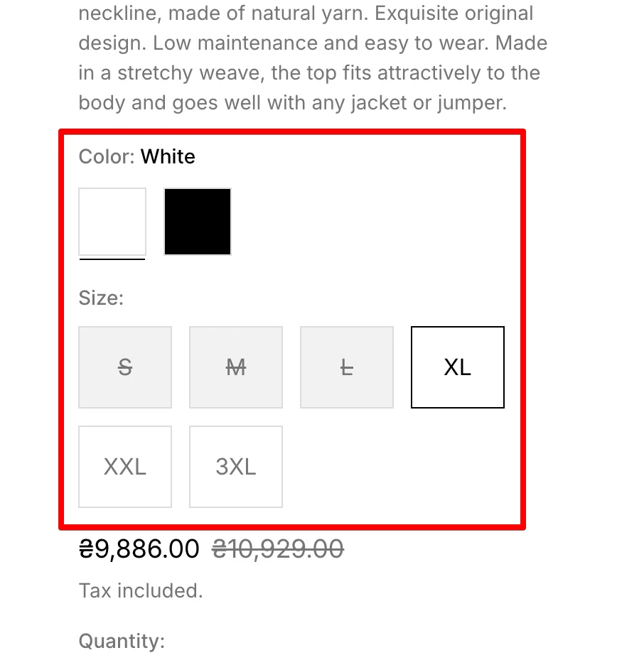Click the 'made of natural yarn' line
The height and width of the screenshot is (665, 644).
(306, 13)
